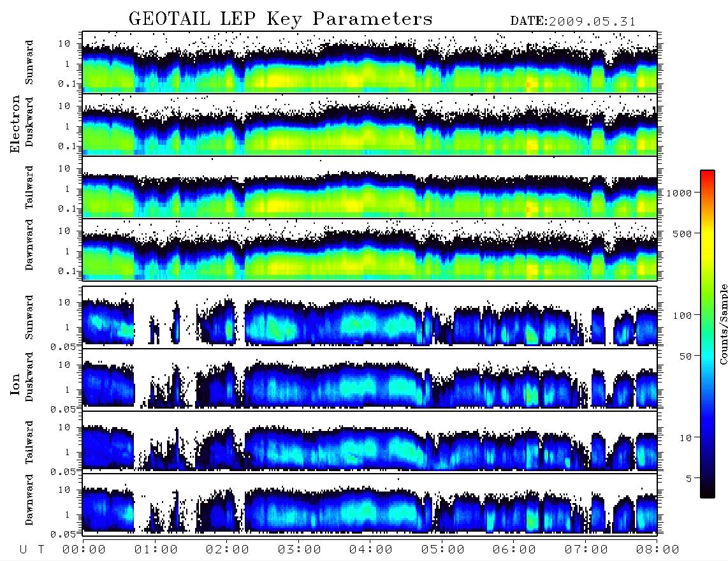Click the Ion Duskward spectrogram panel
Viewport: 728px width, 561px height.
point(370,379)
